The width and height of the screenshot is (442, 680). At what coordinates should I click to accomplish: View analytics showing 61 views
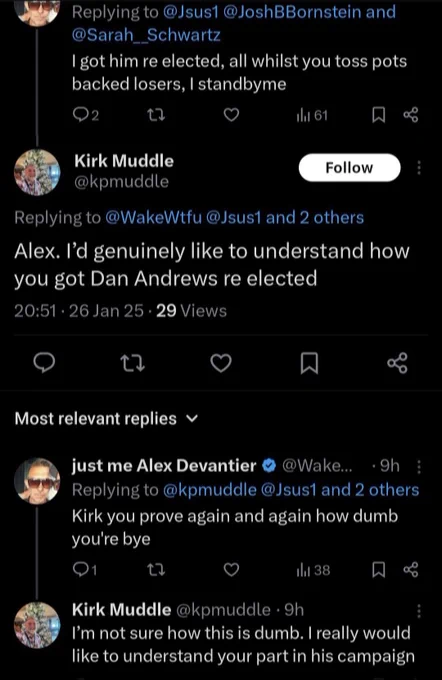coord(312,115)
